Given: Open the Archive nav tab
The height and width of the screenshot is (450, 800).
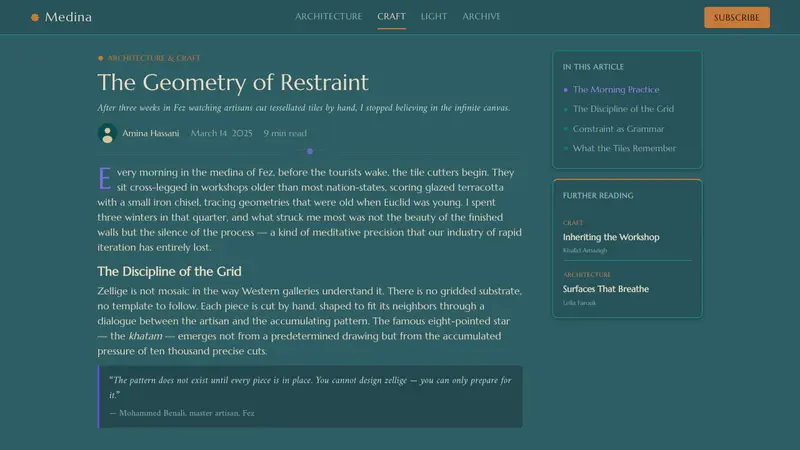Looking at the screenshot, I should (x=481, y=16).
